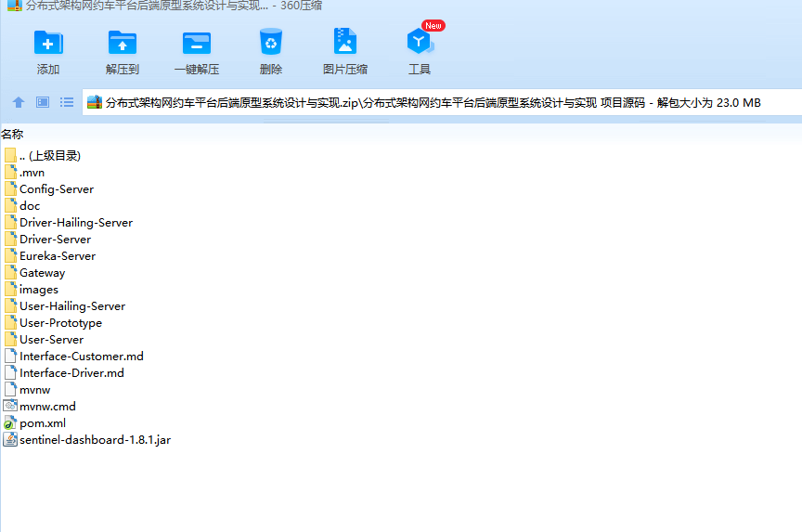Viewport: 802px width, 532px height.
Task: Select the doc folder icon
Action: [10, 205]
